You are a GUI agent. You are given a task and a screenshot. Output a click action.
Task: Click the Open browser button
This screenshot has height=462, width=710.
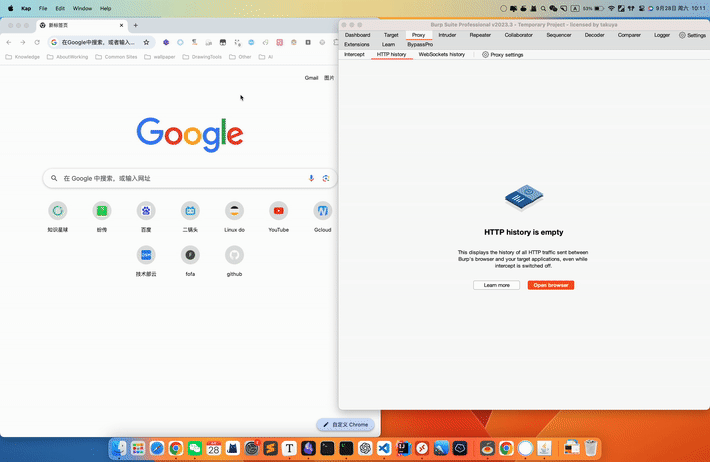point(551,285)
